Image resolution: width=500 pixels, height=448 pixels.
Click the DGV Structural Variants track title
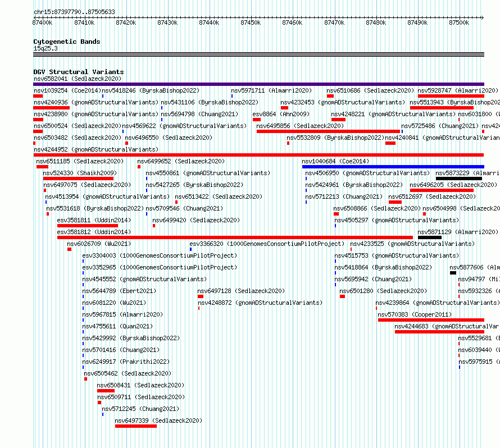click(79, 72)
